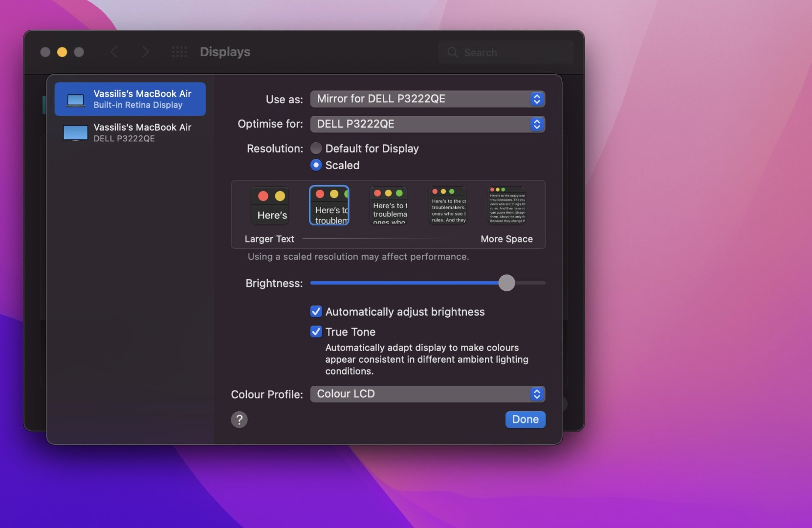This screenshot has width=812, height=528.
Task: Show all preferences grid icon
Action: pyautogui.click(x=179, y=52)
